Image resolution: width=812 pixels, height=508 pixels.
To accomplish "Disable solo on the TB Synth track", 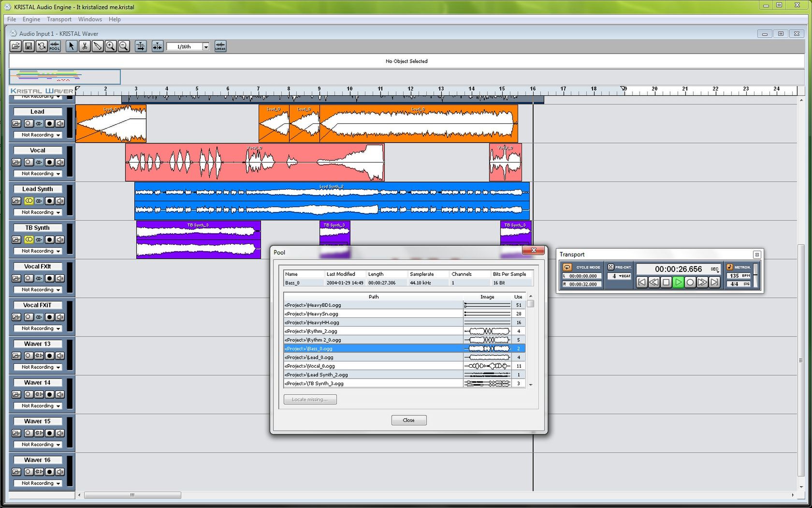I will click(x=29, y=239).
